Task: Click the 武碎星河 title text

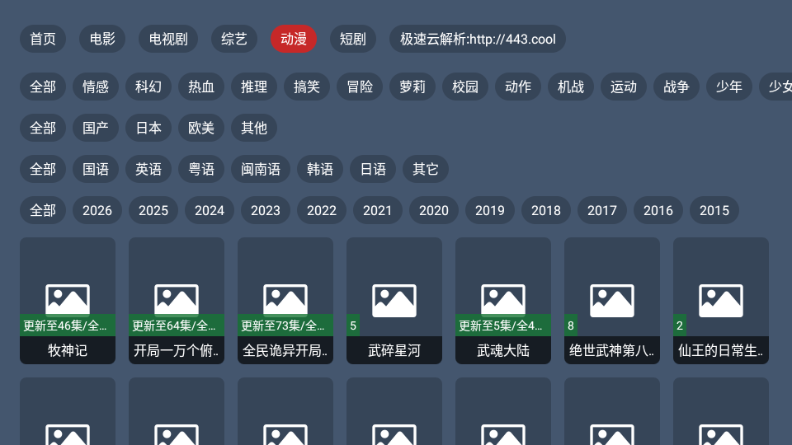Action: pos(394,350)
